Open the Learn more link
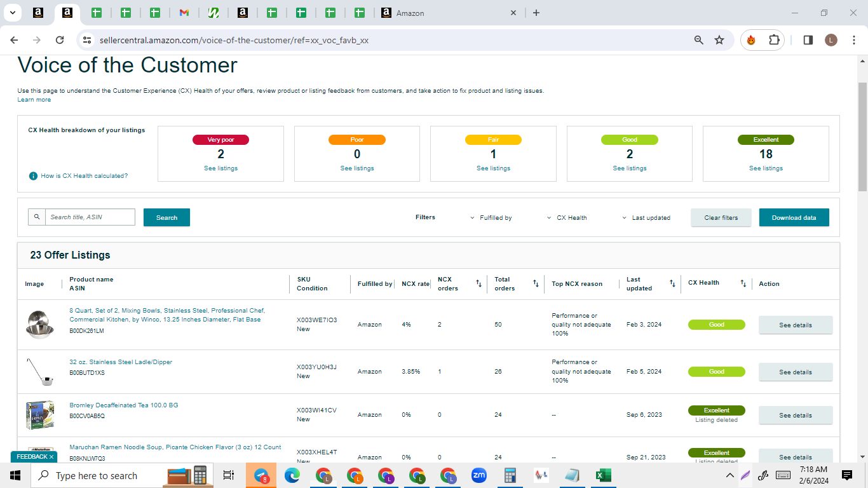The width and height of the screenshot is (868, 488). coord(34,100)
